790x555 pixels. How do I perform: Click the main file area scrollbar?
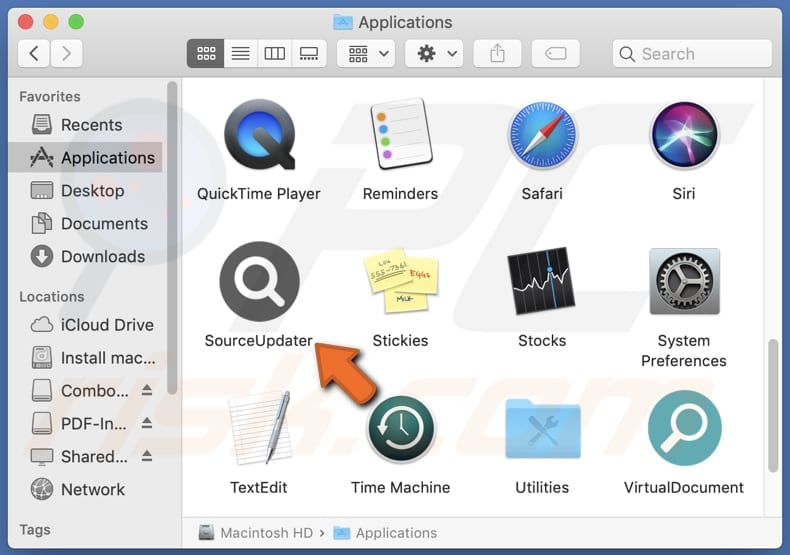(773, 405)
